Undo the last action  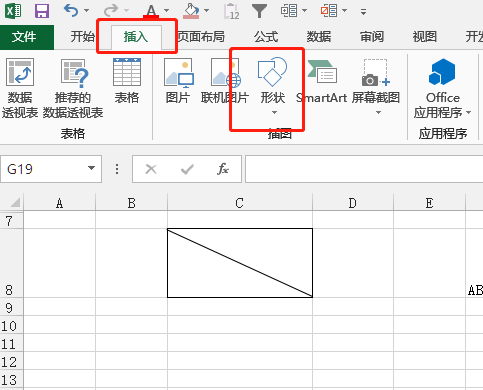(71, 11)
